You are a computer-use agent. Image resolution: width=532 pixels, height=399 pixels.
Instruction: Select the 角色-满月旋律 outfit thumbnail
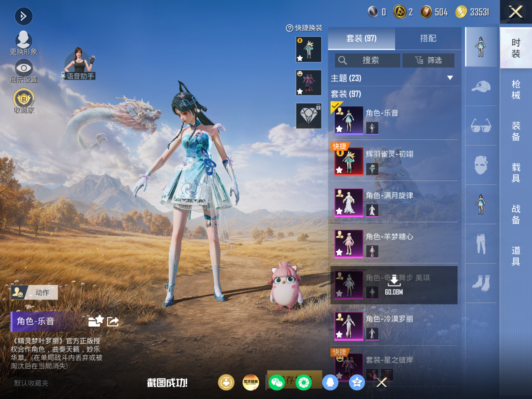349,203
